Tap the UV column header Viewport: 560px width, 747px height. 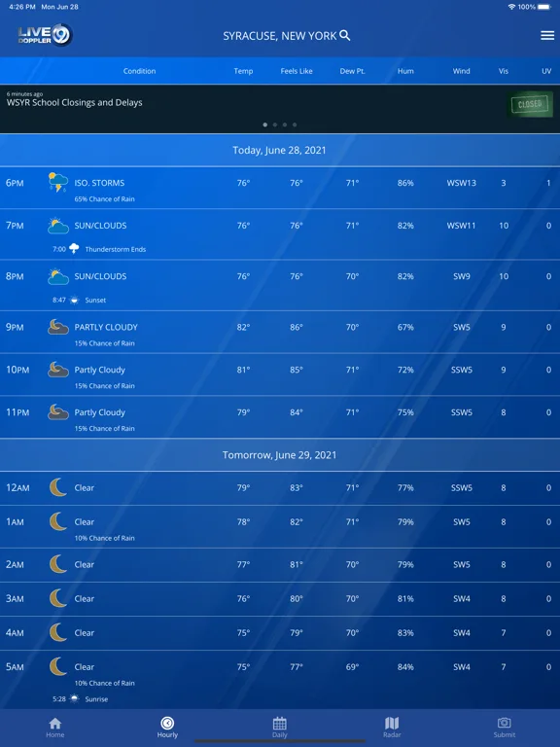(x=546, y=71)
